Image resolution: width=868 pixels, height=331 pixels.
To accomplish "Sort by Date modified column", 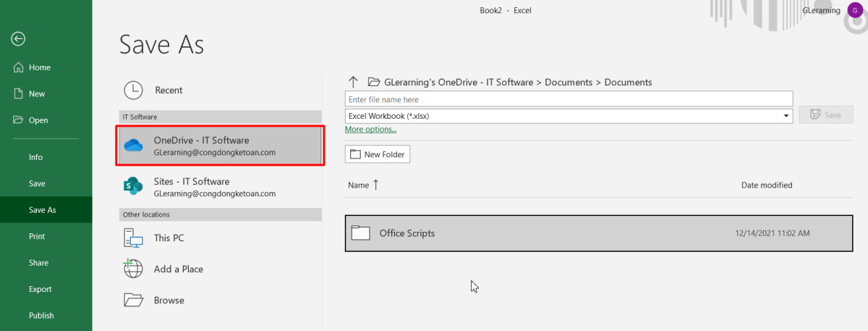I will tap(767, 185).
